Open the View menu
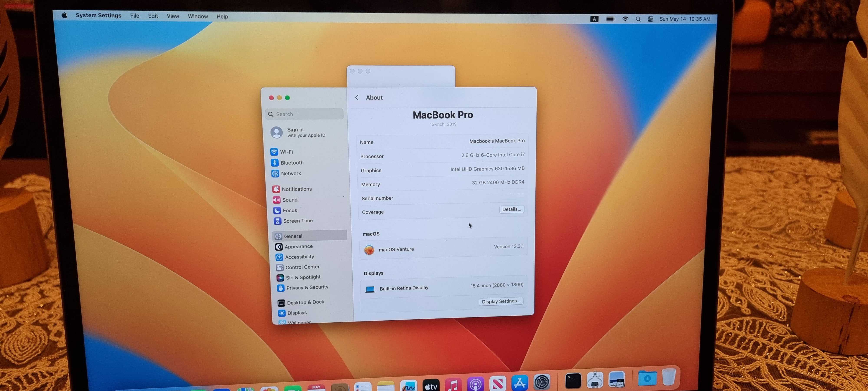868x391 pixels. (173, 16)
